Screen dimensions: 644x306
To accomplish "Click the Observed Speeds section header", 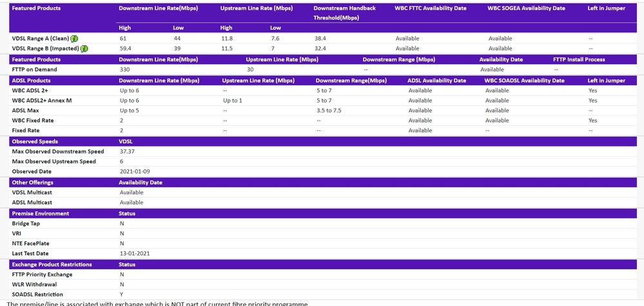I will pos(35,141).
